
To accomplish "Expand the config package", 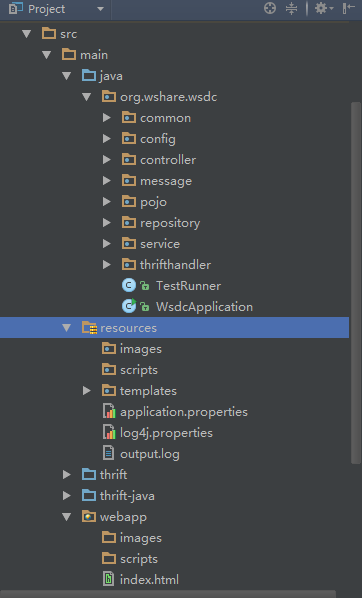I will (x=107, y=139).
